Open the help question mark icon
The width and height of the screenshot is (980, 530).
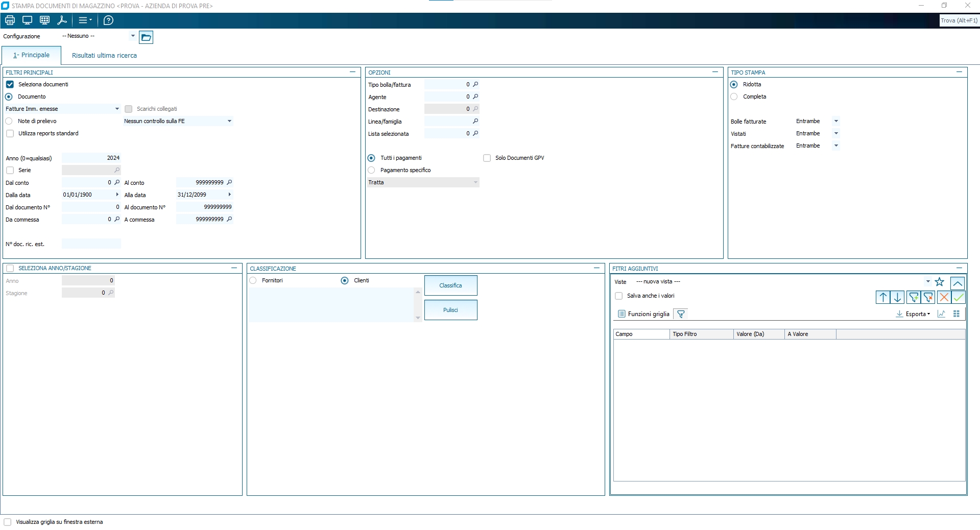(108, 20)
